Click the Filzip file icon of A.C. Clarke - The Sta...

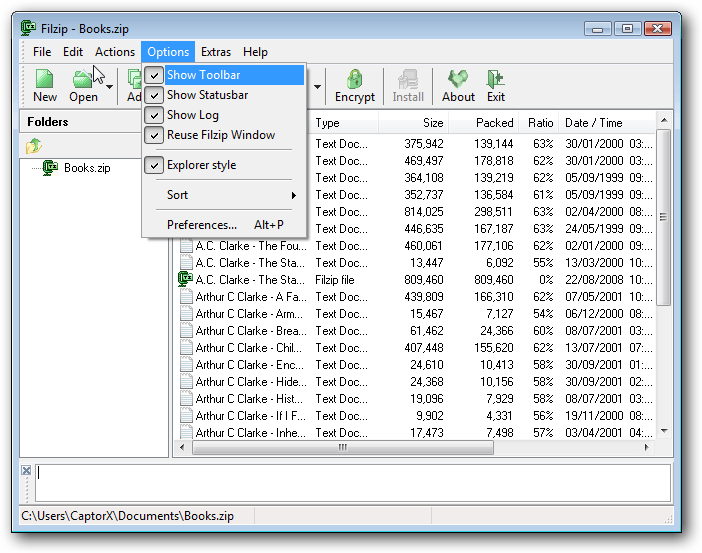point(185,279)
